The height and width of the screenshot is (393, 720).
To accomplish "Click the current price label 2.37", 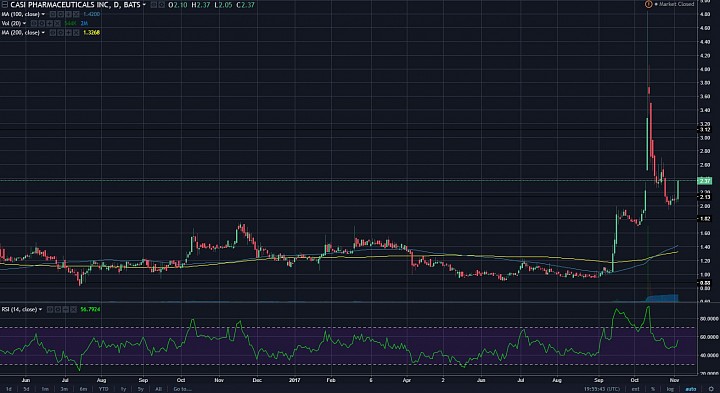I will pos(704,180).
